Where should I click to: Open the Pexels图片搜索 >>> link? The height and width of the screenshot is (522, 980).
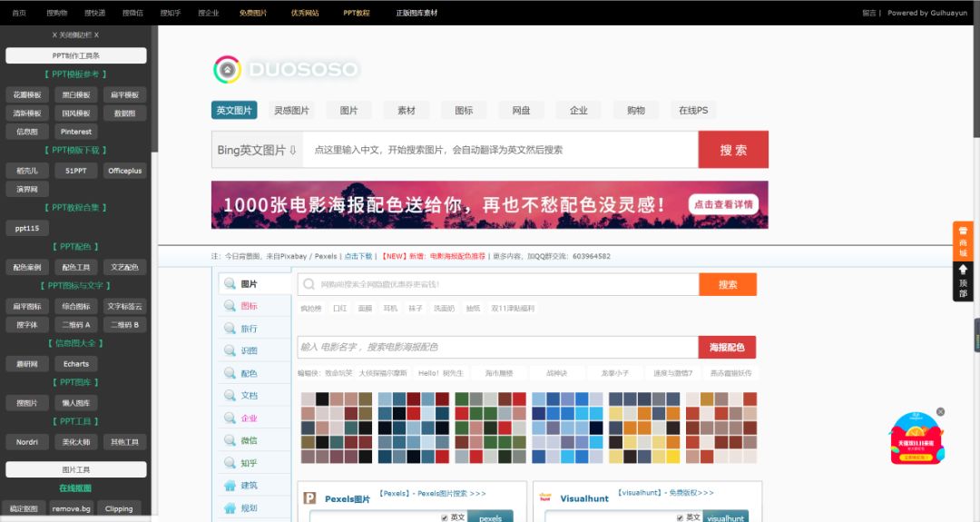[x=433, y=493]
